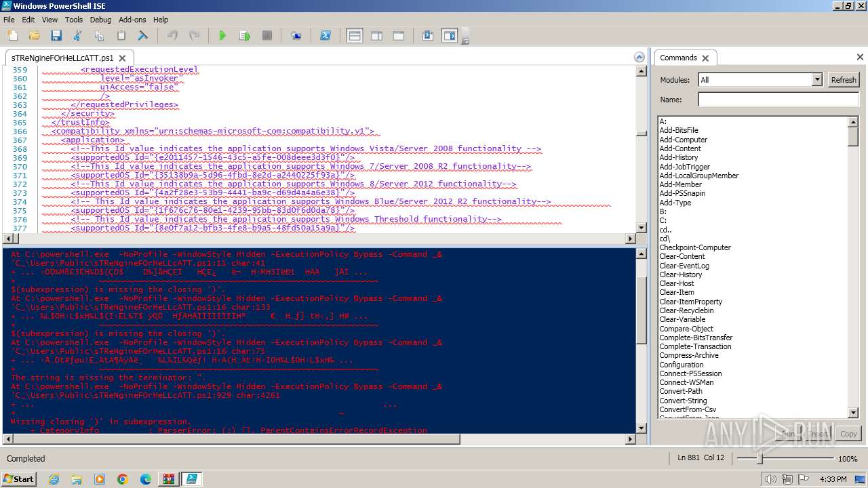Viewport: 868px width, 488px height.
Task: Select Connect-PSSession command
Action: [x=690, y=373]
